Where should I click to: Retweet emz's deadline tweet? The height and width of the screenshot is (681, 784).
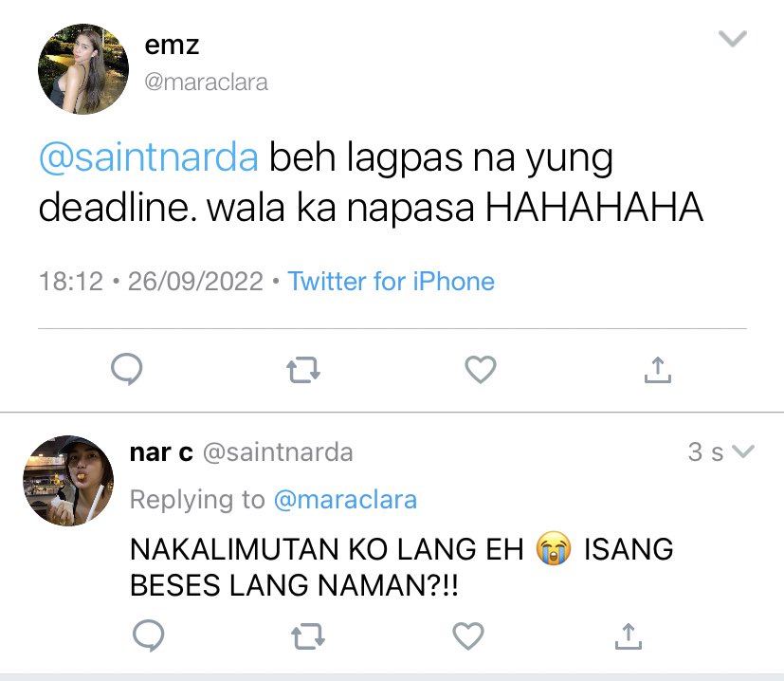click(303, 370)
